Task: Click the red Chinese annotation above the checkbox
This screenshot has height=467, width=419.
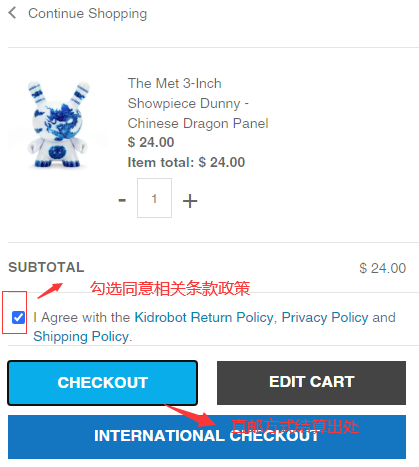Action: point(170,288)
